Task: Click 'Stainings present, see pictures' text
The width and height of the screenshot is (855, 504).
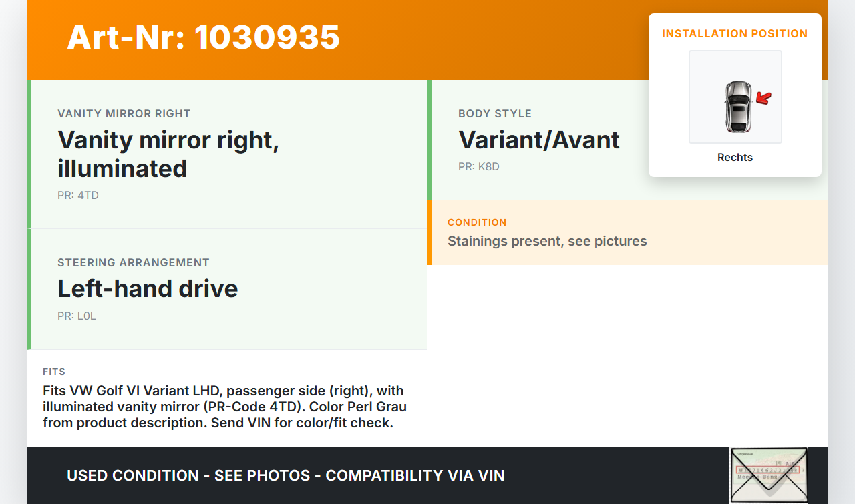Action: (x=547, y=241)
